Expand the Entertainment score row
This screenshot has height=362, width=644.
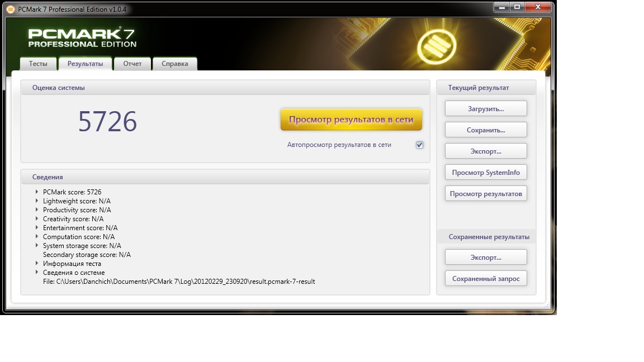[x=37, y=227]
